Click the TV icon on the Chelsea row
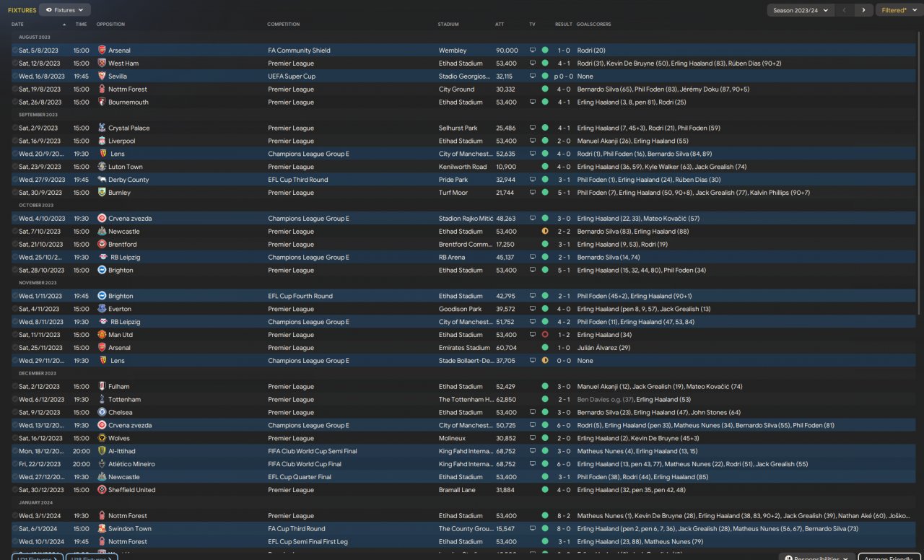This screenshot has width=924, height=560. click(533, 413)
